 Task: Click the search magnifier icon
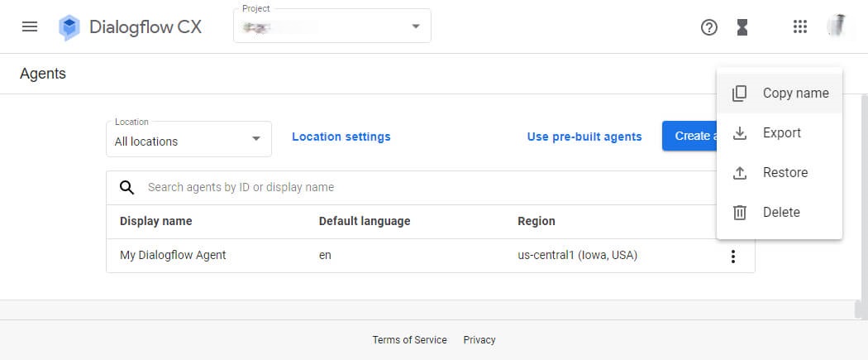tap(127, 187)
